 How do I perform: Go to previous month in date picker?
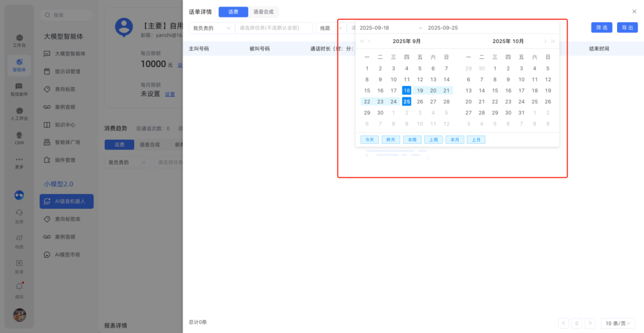coord(370,41)
